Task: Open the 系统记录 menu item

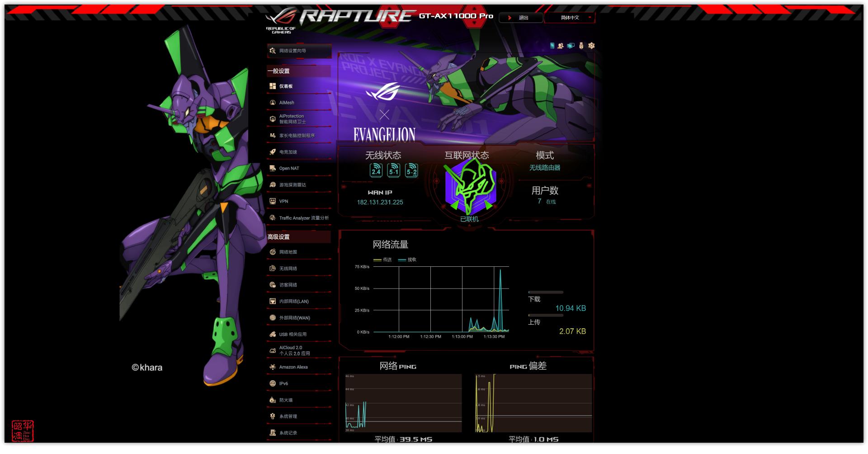Action: tap(299, 433)
